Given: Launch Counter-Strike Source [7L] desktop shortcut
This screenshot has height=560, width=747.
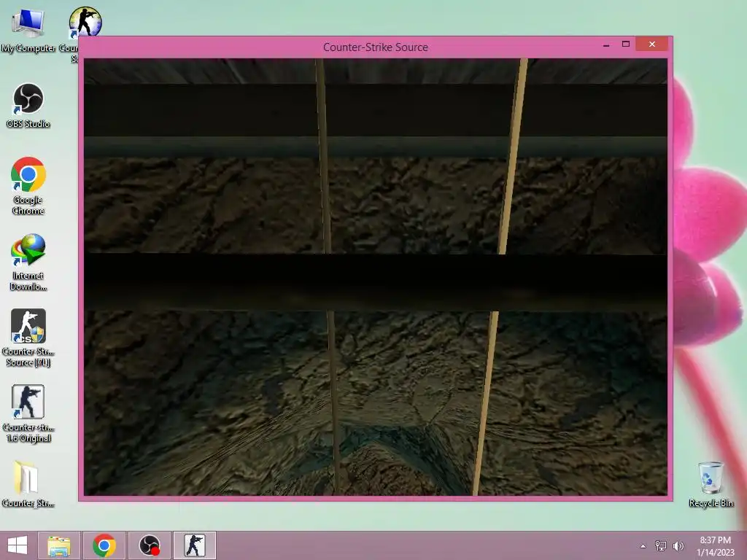Looking at the screenshot, I should [28, 338].
